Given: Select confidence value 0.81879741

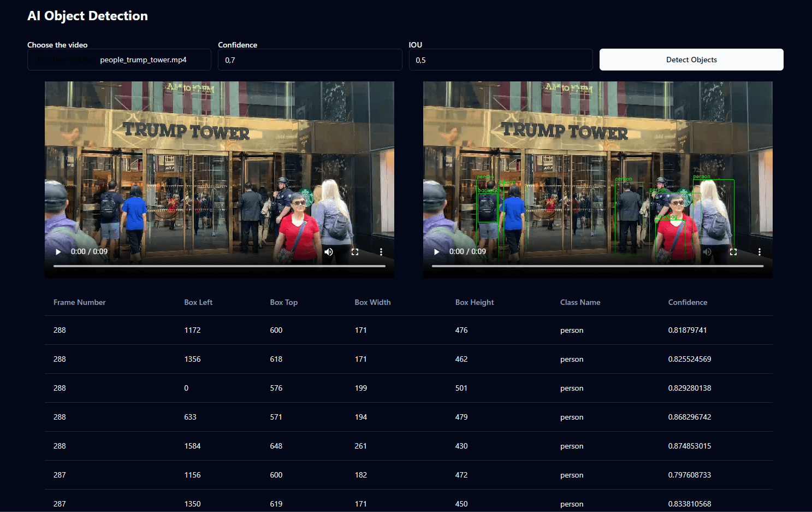Looking at the screenshot, I should tap(687, 330).
